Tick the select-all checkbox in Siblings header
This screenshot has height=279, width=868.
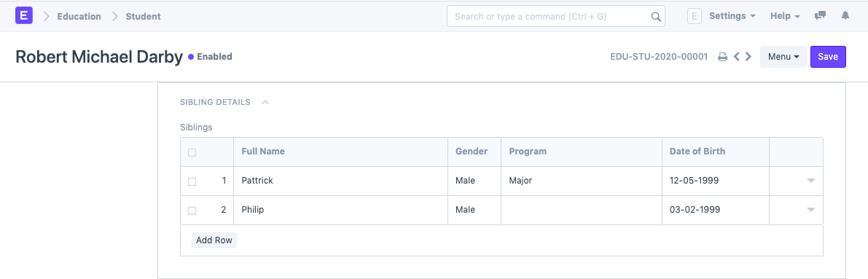click(x=192, y=152)
